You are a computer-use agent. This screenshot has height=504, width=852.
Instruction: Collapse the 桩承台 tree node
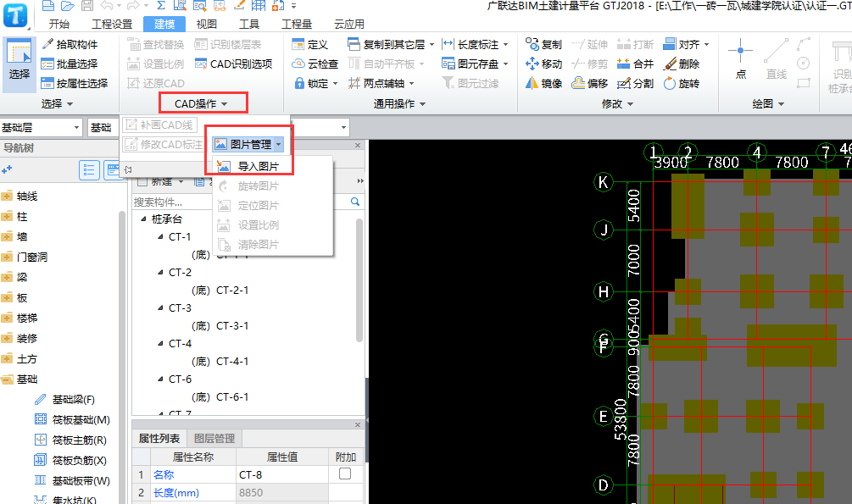143,219
